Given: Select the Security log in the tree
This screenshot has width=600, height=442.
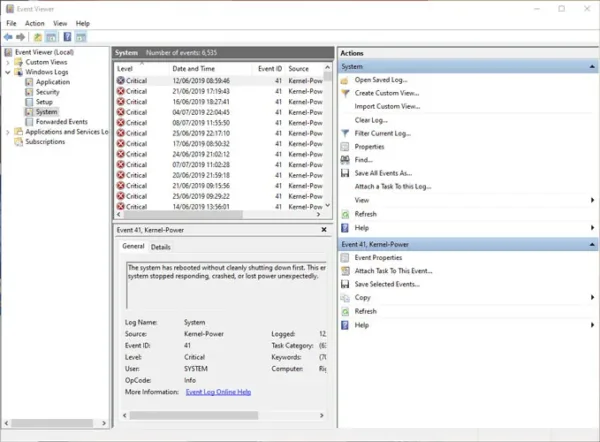Looking at the screenshot, I should (47, 92).
